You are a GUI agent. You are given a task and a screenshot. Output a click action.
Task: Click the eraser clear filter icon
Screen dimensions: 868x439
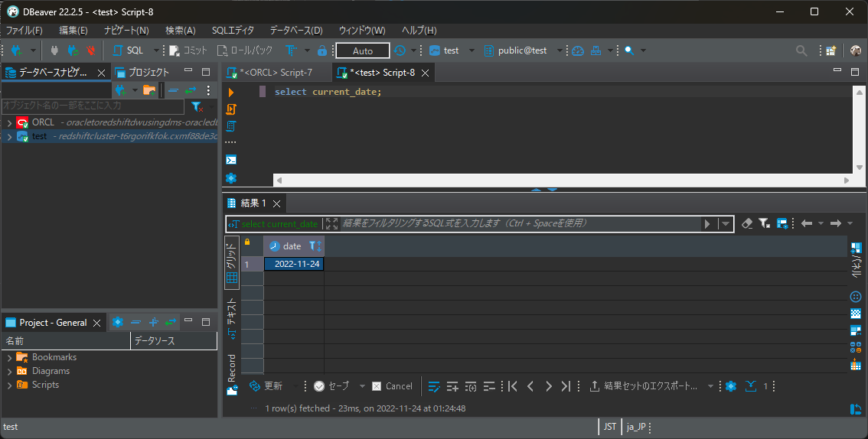tap(747, 223)
